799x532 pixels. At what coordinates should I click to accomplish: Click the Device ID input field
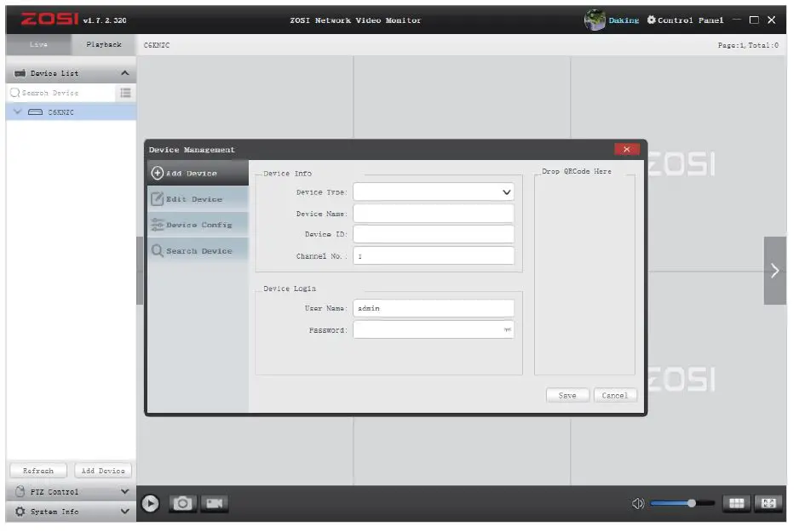coord(434,234)
